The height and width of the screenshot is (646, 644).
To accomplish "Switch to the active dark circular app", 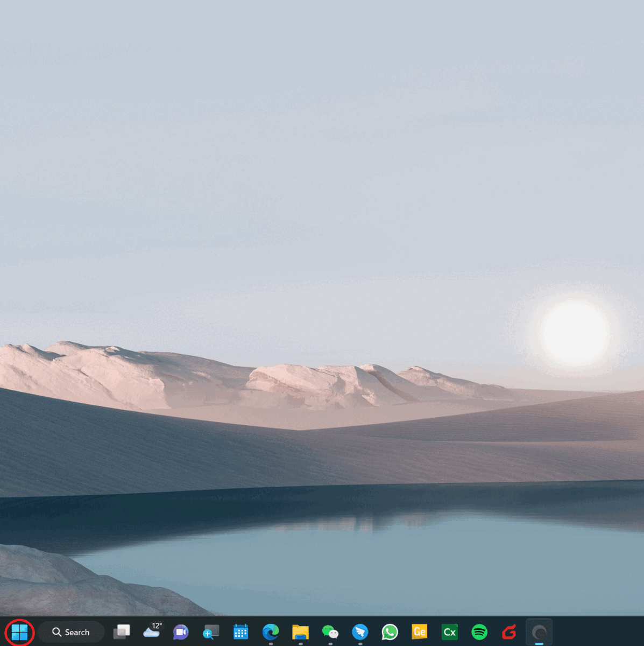I will pyautogui.click(x=539, y=632).
